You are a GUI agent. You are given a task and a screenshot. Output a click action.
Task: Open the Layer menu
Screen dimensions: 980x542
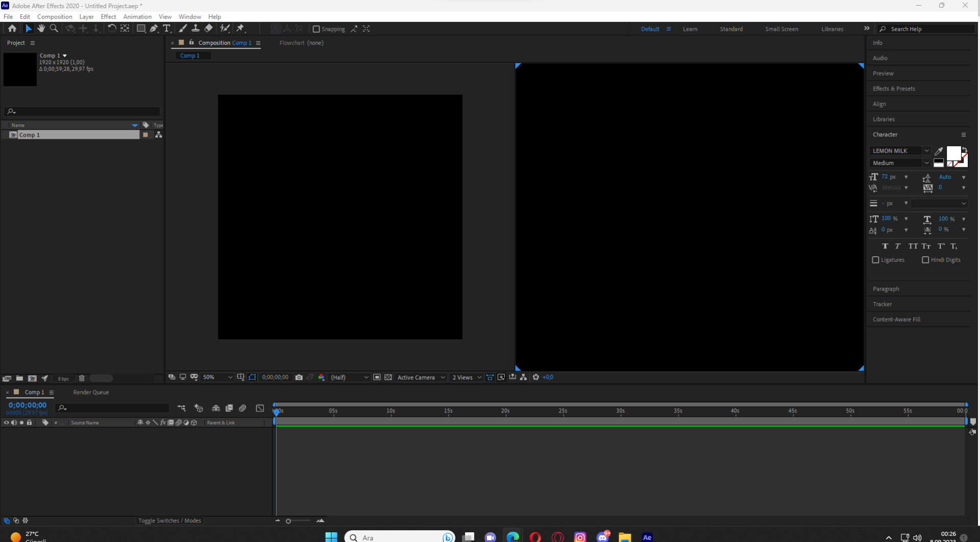coord(87,17)
